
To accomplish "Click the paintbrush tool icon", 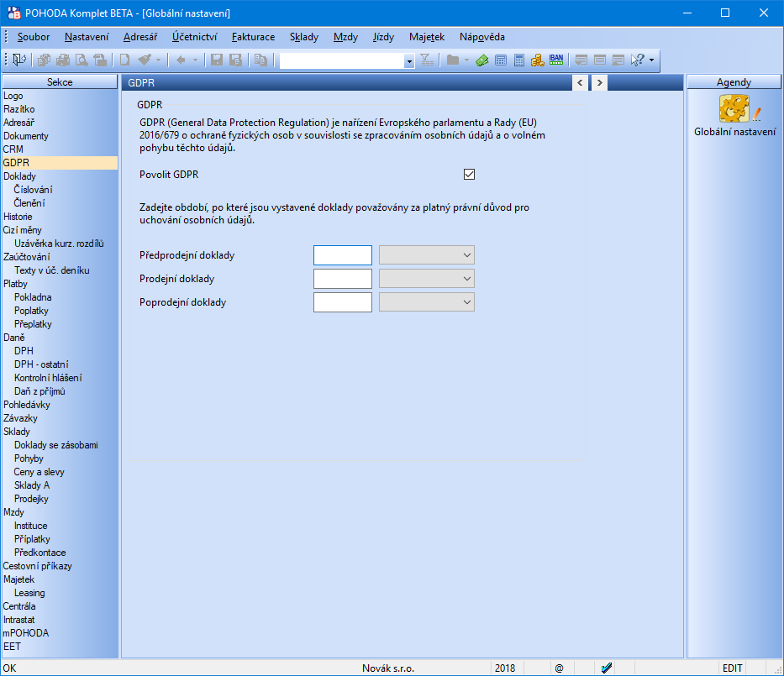I will click(145, 60).
